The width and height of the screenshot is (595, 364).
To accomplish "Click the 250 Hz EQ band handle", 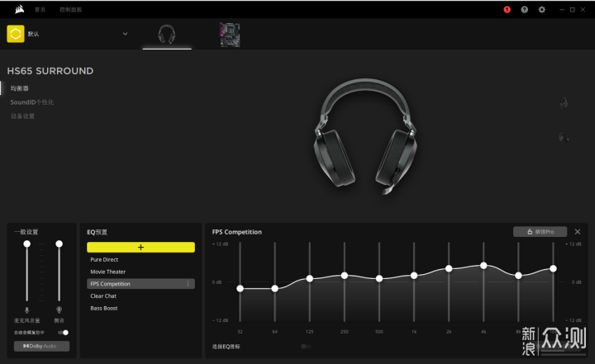I will coord(345,276).
